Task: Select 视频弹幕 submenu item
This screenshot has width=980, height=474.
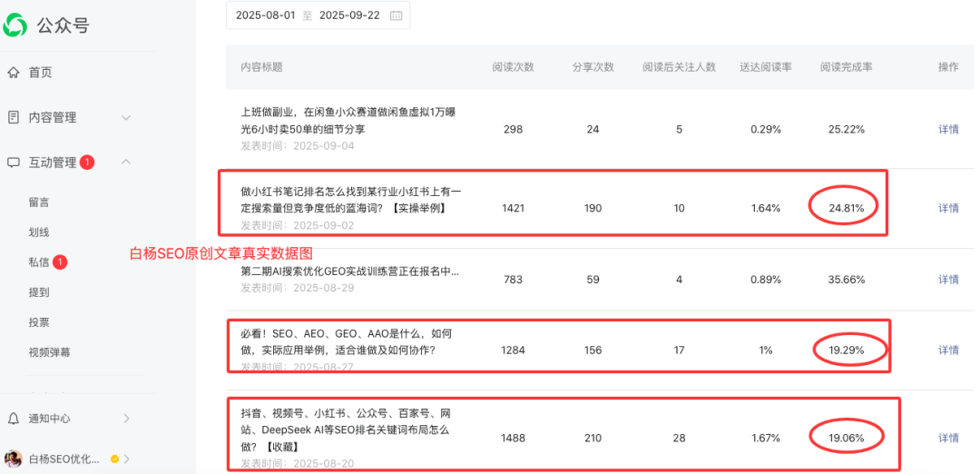Action: (x=49, y=352)
